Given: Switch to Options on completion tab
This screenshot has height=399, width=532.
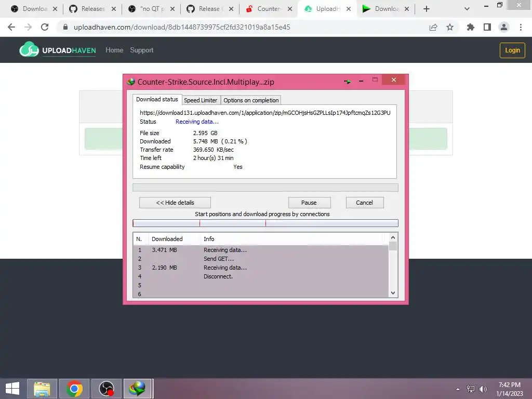Looking at the screenshot, I should pos(251,100).
